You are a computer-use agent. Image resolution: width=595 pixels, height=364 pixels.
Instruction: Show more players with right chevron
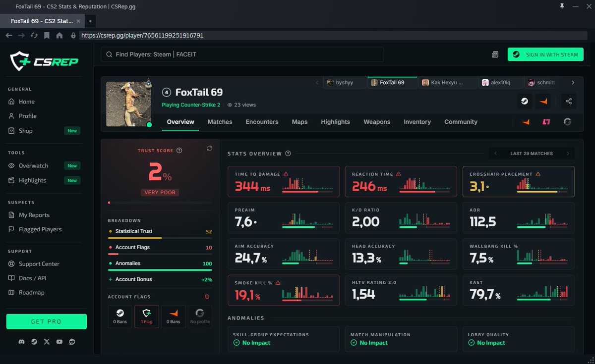click(x=573, y=83)
